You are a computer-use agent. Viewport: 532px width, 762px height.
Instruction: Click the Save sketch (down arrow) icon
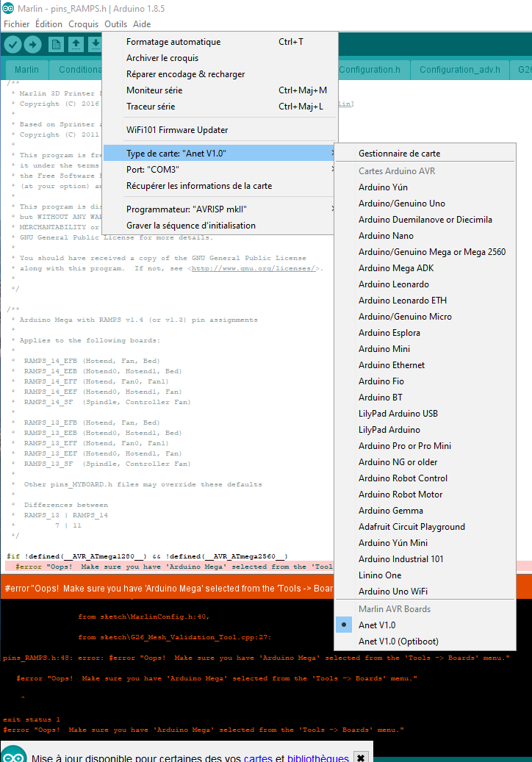[x=96, y=45]
